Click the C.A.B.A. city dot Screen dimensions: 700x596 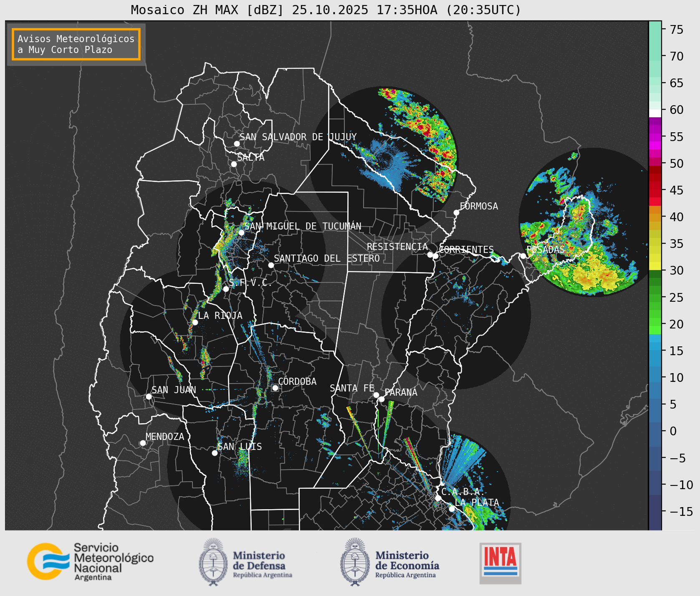(x=438, y=498)
